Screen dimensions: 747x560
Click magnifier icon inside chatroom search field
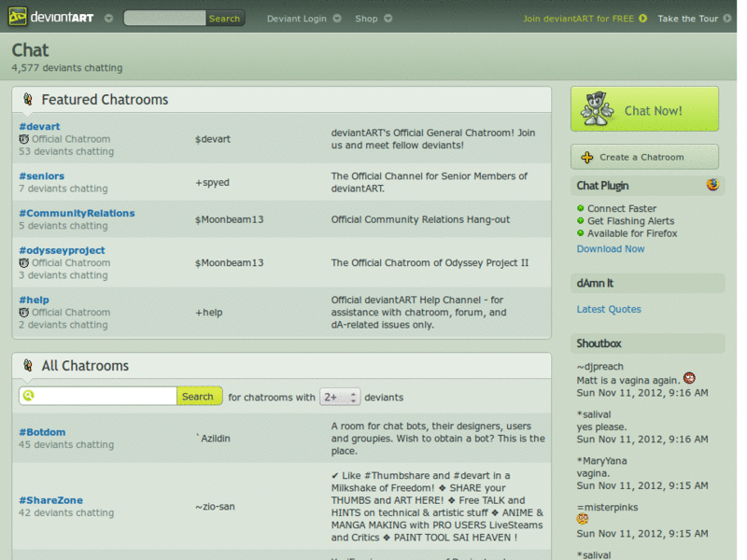(29, 396)
